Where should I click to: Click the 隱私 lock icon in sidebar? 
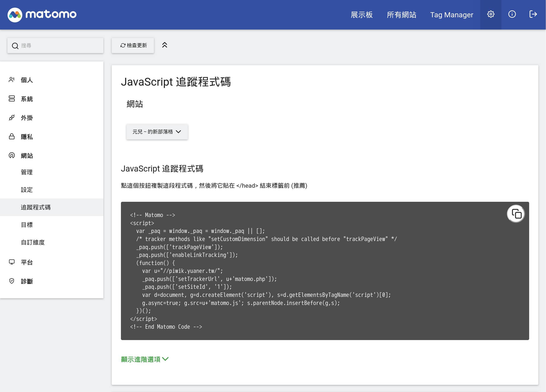12,136
